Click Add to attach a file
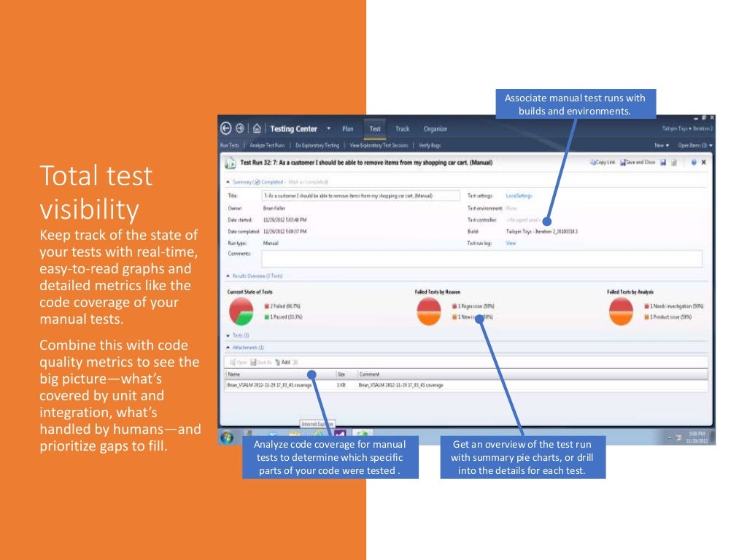Viewport: 747px width, 560px height. (x=282, y=362)
